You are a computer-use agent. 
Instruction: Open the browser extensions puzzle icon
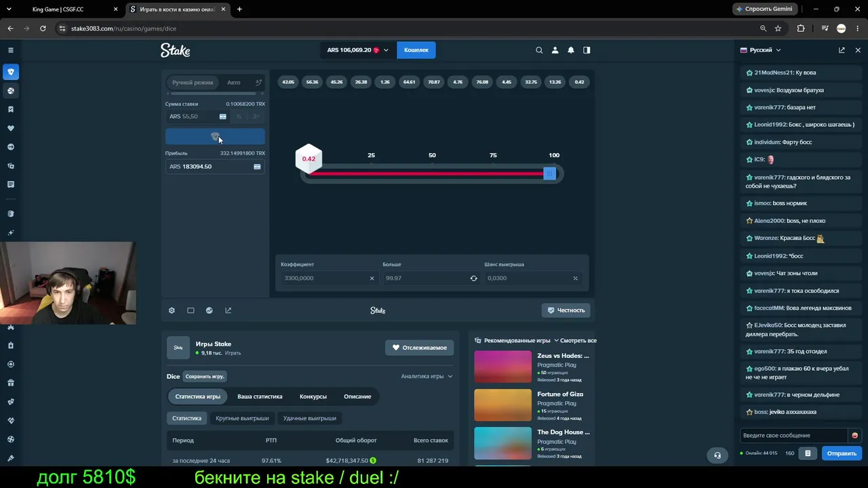pos(801,28)
